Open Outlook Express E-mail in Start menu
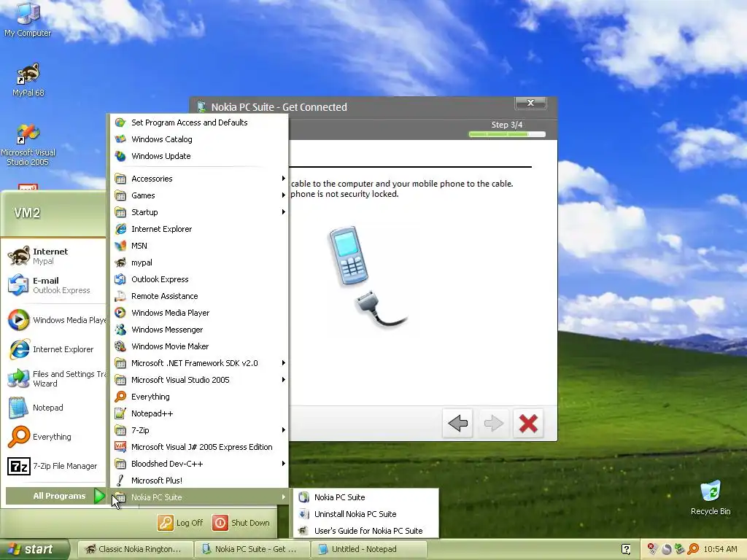Screen dimensions: 747x560 [x=55, y=285]
